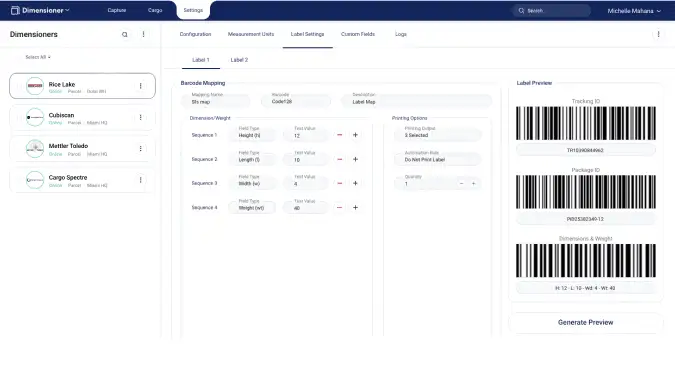Select the Label 2 sub-tab
This screenshot has width=675, height=373.
[x=239, y=60]
